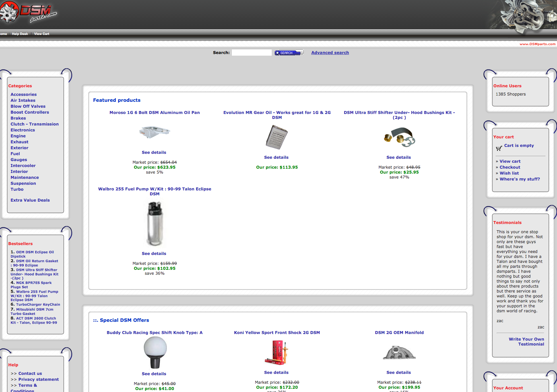Open the DSM 2G OEM Manifold image
The width and height of the screenshot is (557, 392).
point(399,352)
